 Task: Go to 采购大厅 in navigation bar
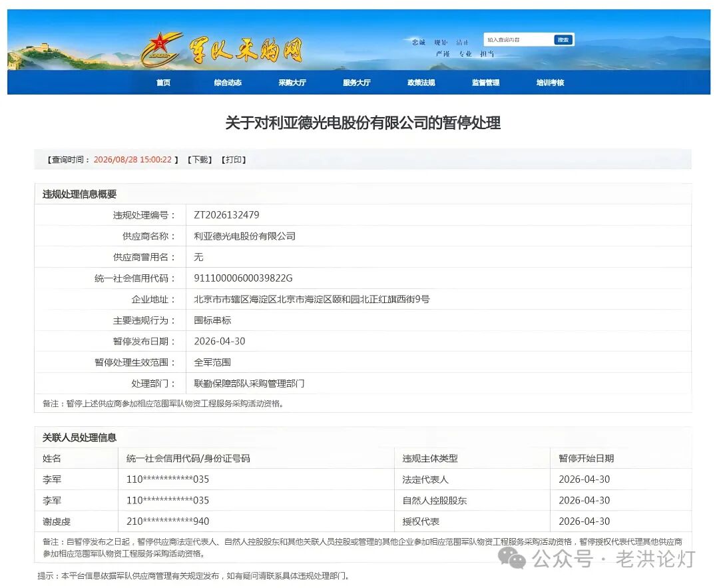click(292, 83)
